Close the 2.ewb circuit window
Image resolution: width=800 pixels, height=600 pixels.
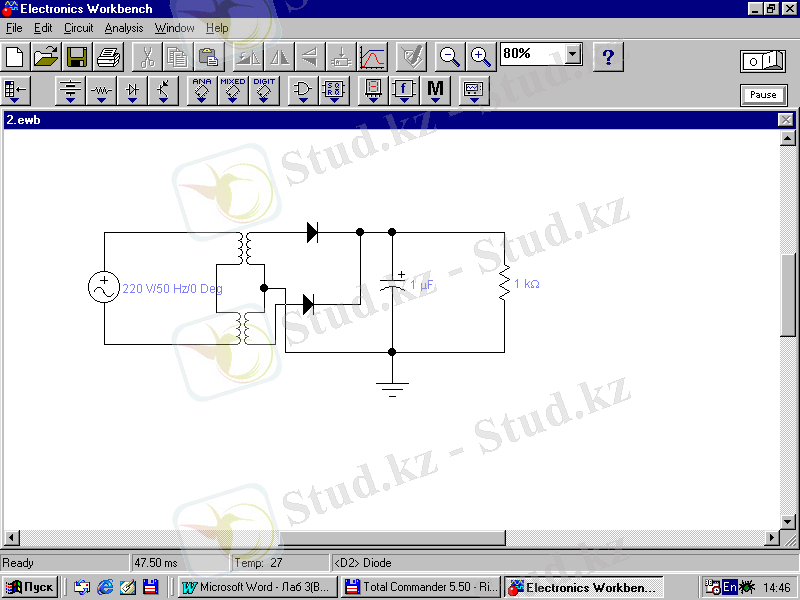[x=786, y=120]
